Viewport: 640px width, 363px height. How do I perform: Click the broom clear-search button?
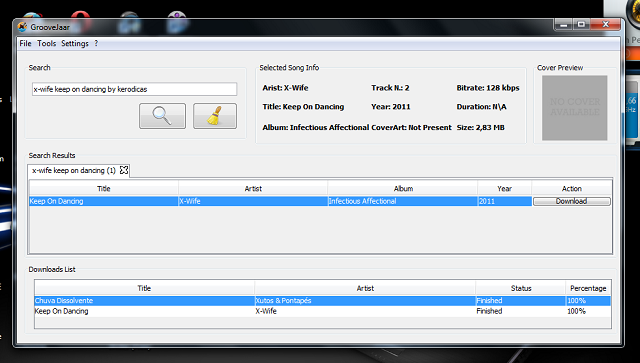click(x=215, y=116)
